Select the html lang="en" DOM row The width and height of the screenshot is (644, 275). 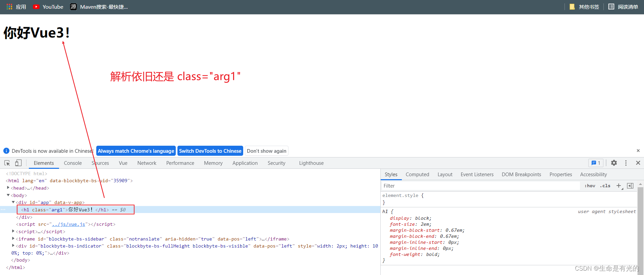(69, 181)
